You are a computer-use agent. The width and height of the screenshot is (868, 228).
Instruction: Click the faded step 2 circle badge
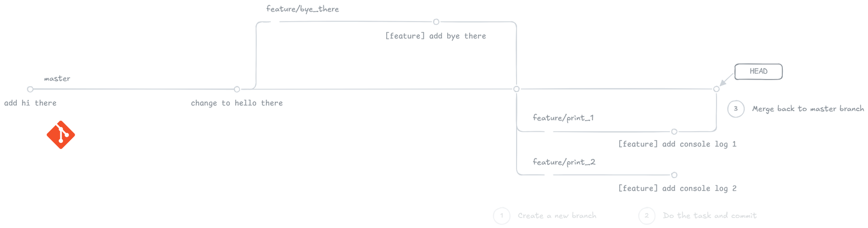(647, 216)
